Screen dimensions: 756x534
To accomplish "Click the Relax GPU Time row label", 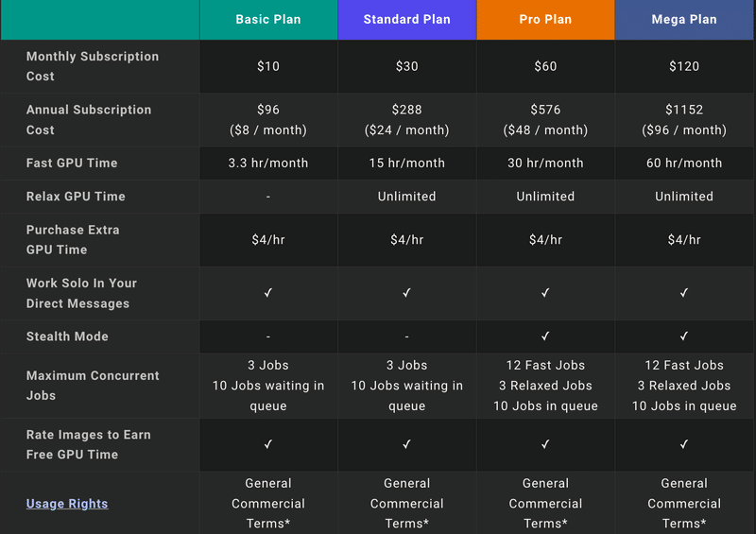I will tap(76, 197).
